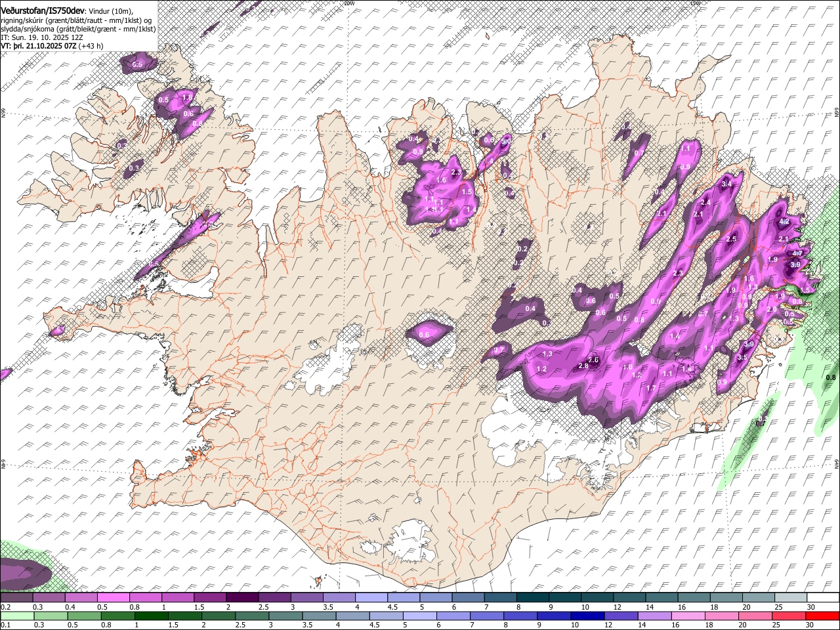
Task: Click the 15W longitude label at top
Action: [695, 3]
